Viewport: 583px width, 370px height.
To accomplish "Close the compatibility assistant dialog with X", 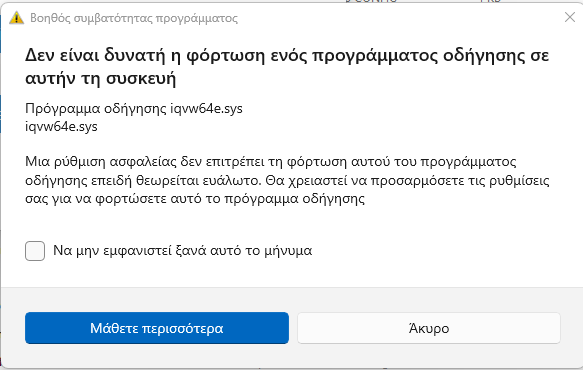I will [570, 17].
